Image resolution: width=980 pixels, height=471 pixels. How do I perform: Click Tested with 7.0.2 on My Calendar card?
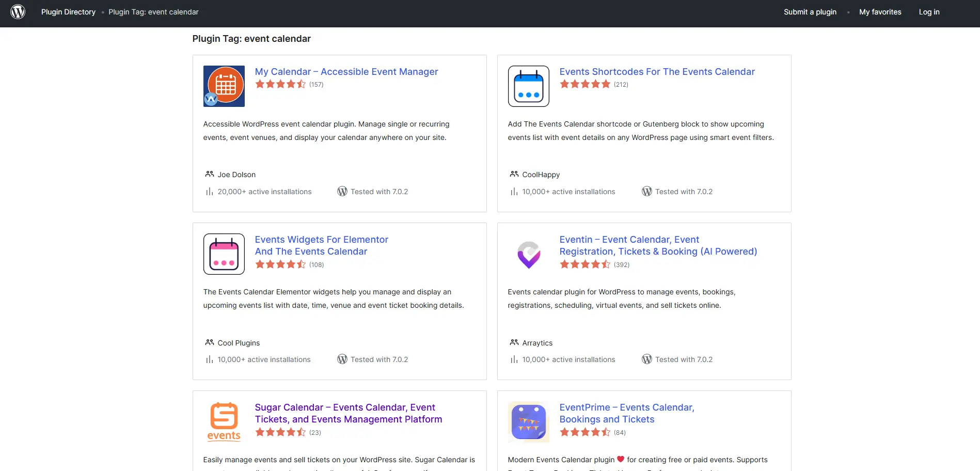380,192
